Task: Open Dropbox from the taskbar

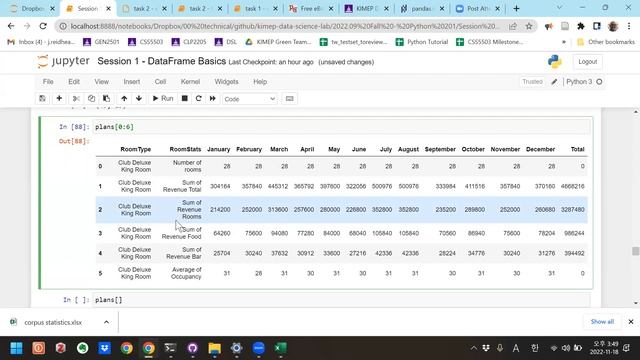Action: pyautogui.click(x=104, y=348)
